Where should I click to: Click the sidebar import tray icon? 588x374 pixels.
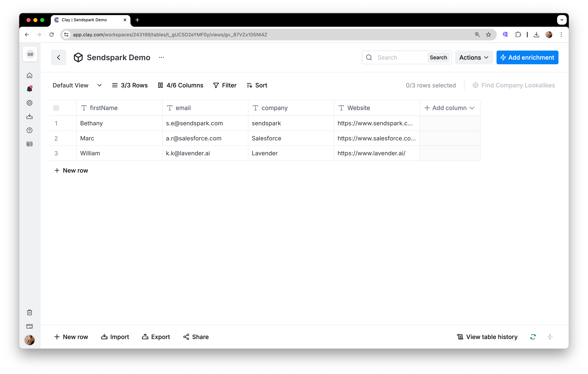pos(30,116)
